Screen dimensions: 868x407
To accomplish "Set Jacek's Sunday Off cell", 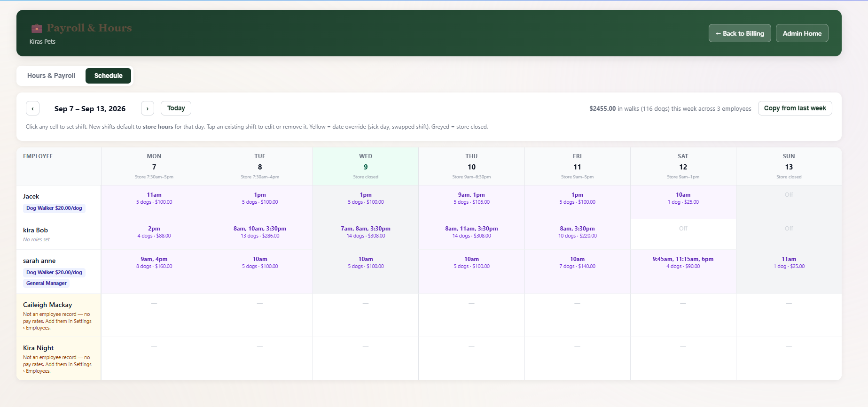I will point(789,202).
